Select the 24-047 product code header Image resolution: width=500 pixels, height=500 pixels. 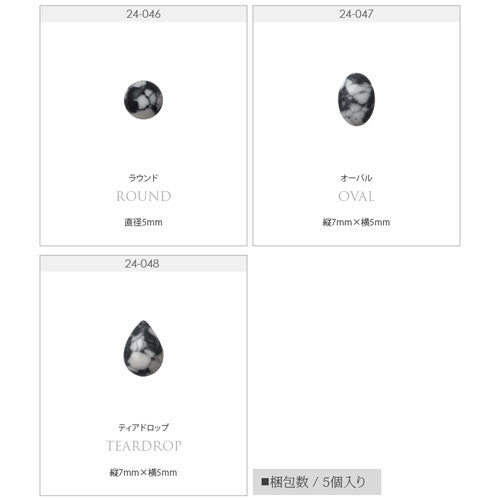coord(356,14)
